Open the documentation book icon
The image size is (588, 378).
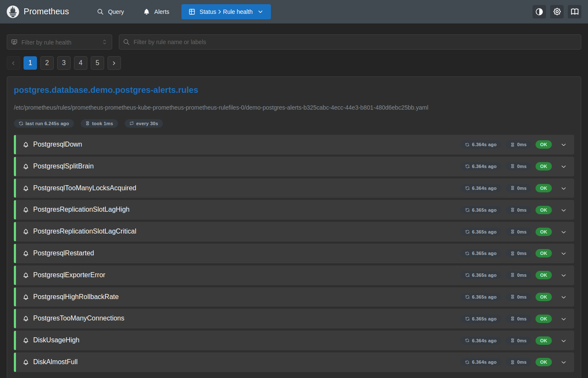point(575,12)
